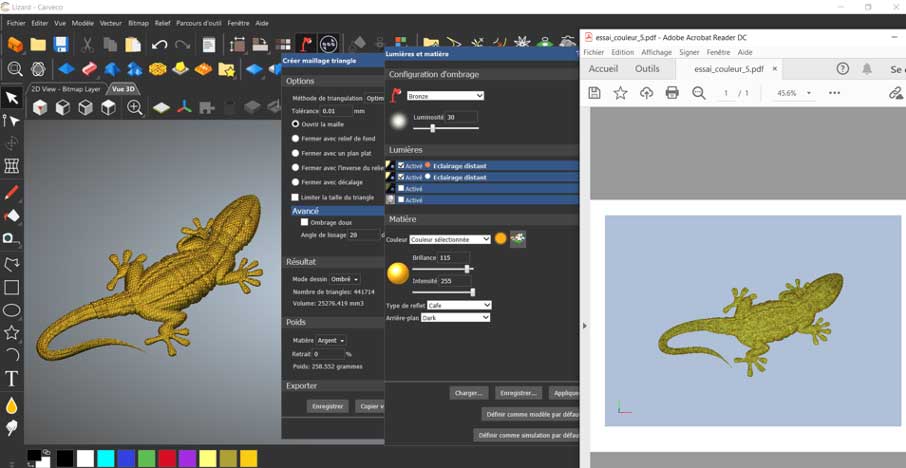Select the arc drawing tool

(12, 354)
